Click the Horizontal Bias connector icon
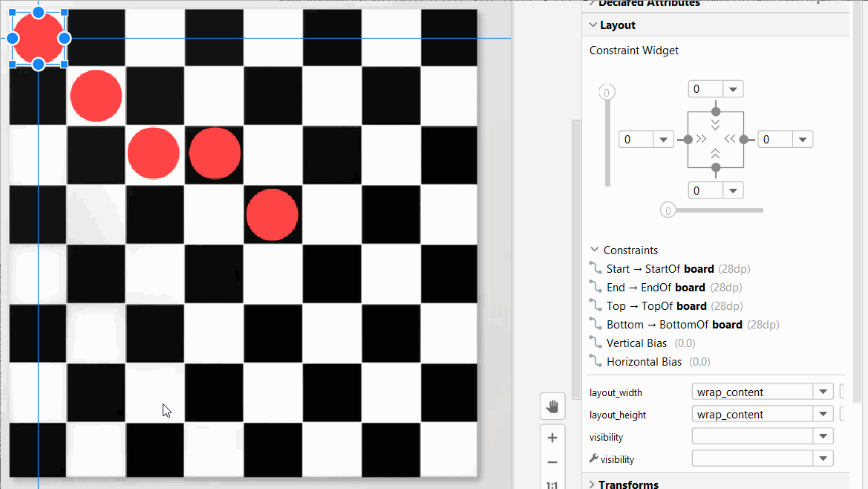The height and width of the screenshot is (489, 868). [x=595, y=362]
